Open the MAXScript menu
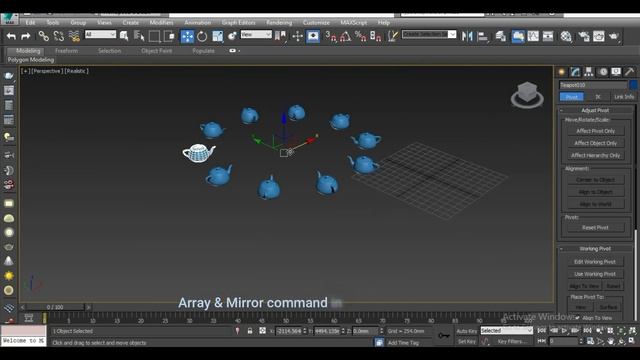Image resolution: width=640 pixels, height=360 pixels. tap(353, 22)
